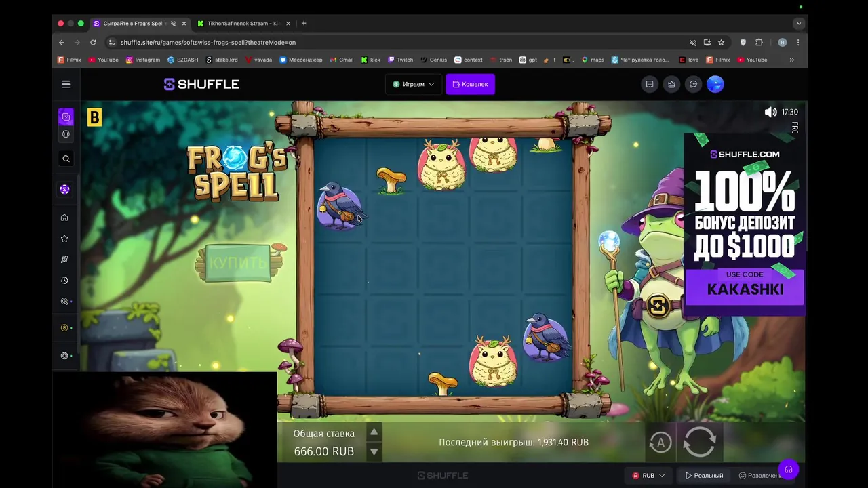Open Chrome three-dot menu
This screenshot has width=868, height=488.
click(x=798, y=42)
